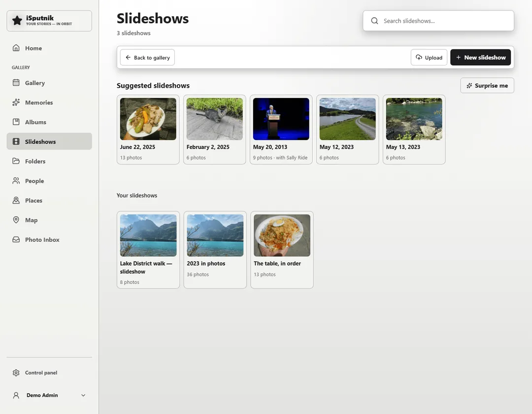Click the Folders folder icon
The image size is (532, 414).
(16, 161)
